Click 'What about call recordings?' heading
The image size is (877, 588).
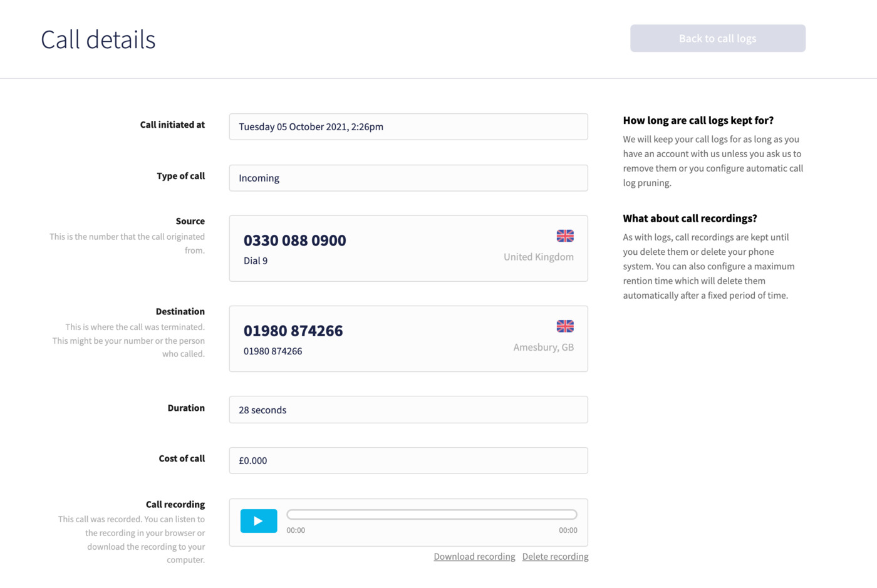tap(690, 218)
